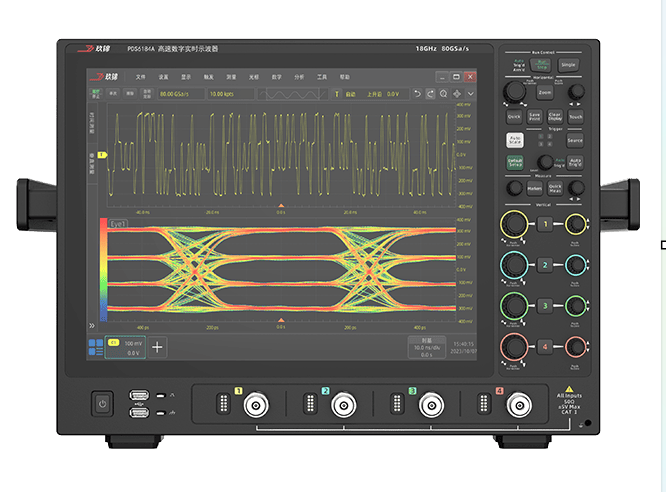Click the orange trigger position marker under waveform
This screenshot has height=492, width=666.
click(280, 205)
